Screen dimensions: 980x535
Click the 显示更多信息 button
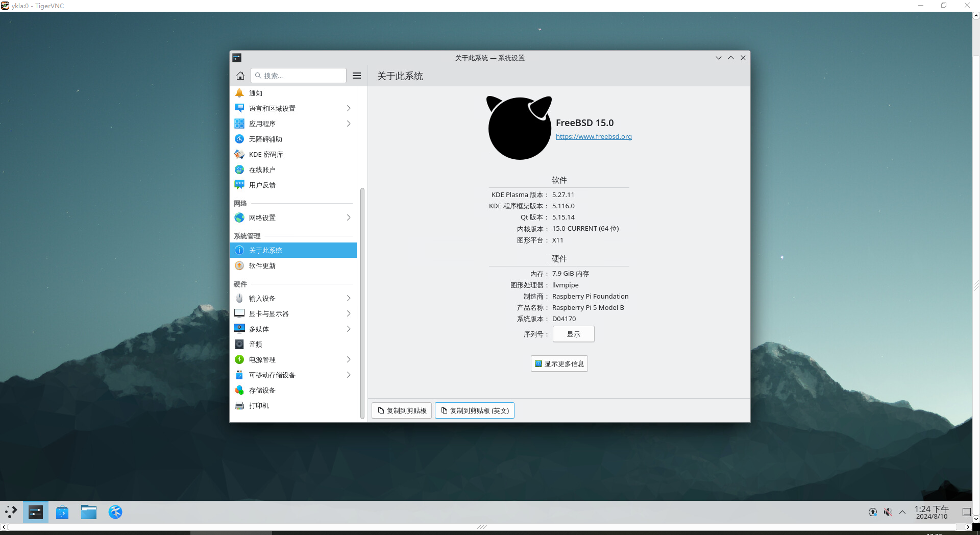tap(559, 363)
